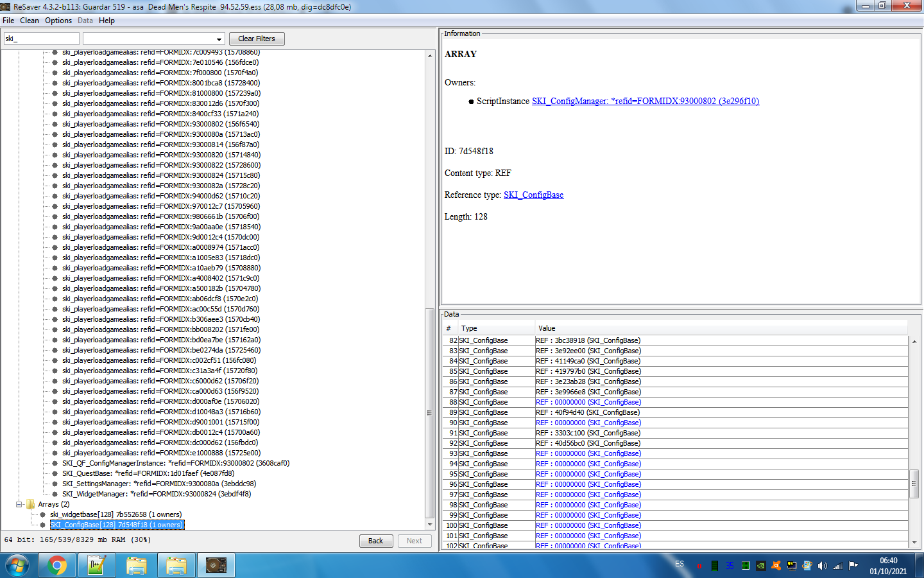Click the Action Center flag icon

click(853, 566)
